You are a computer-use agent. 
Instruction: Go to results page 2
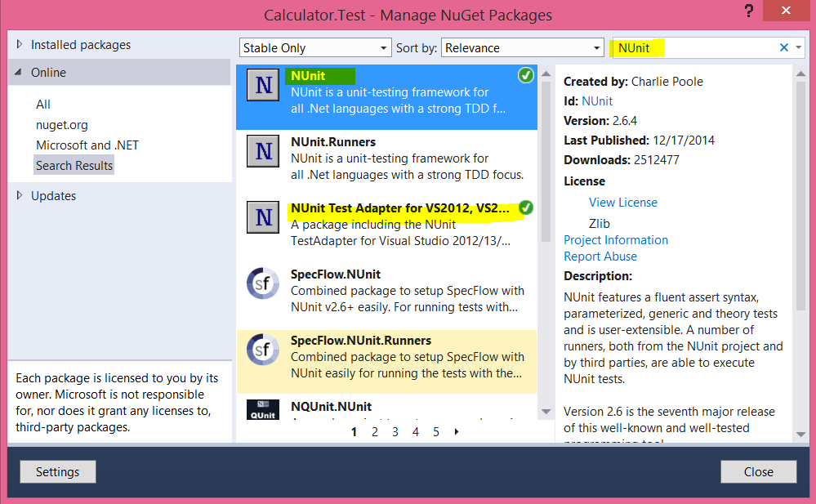point(375,431)
